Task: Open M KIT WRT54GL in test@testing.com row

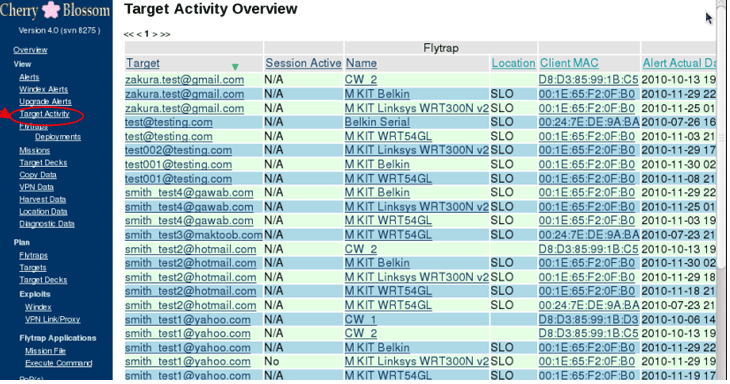Action: [x=388, y=136]
